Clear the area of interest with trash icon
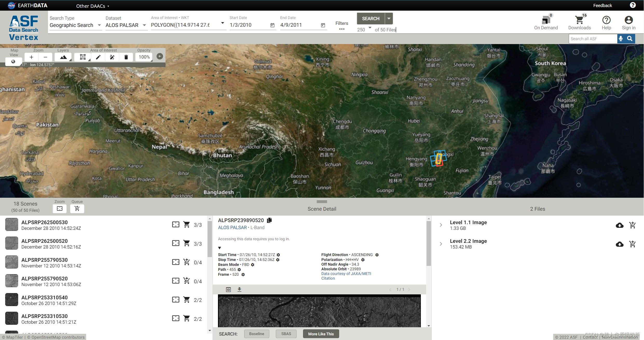This screenshot has height=340, width=644. coord(126,57)
